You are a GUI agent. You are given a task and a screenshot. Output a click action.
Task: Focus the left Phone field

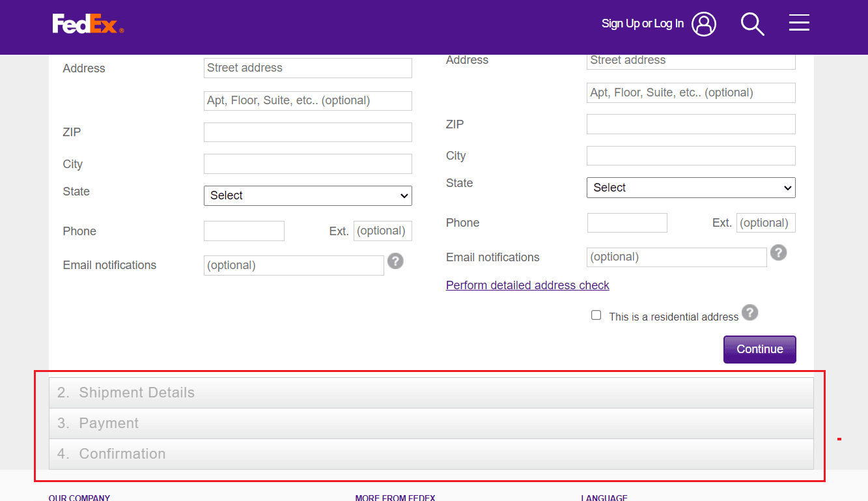[x=244, y=231]
